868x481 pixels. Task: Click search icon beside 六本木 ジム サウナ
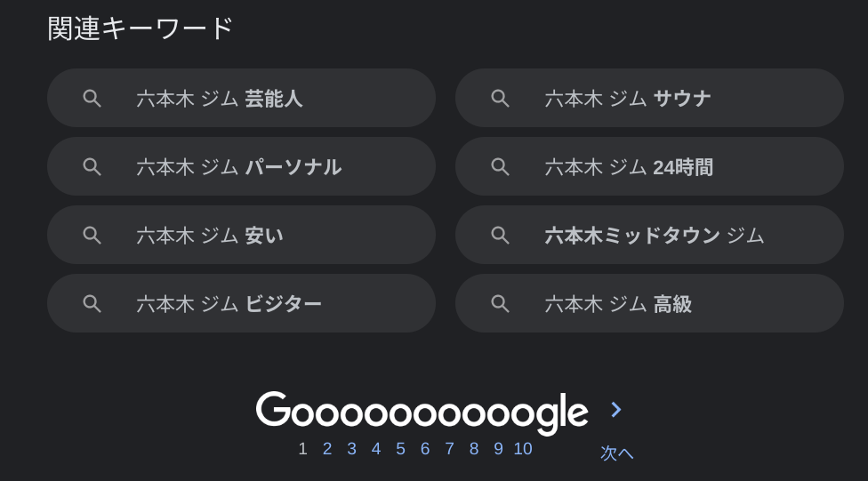pos(500,98)
